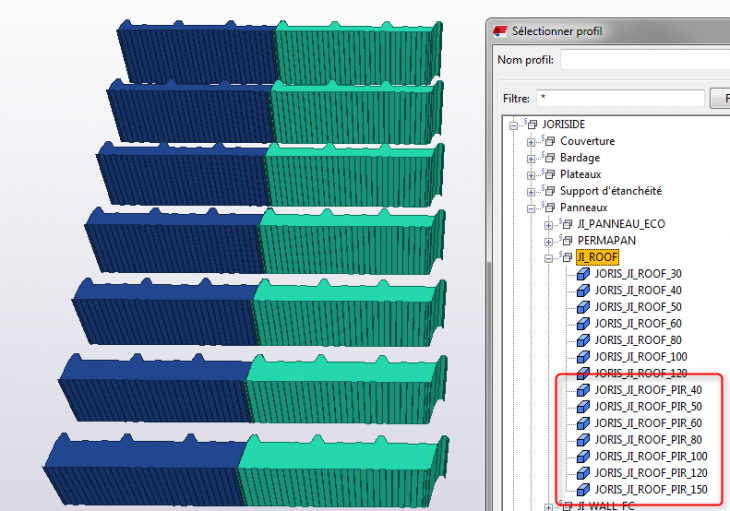Click into the Filtre text field
The image size is (730, 511).
pyautogui.click(x=618, y=99)
